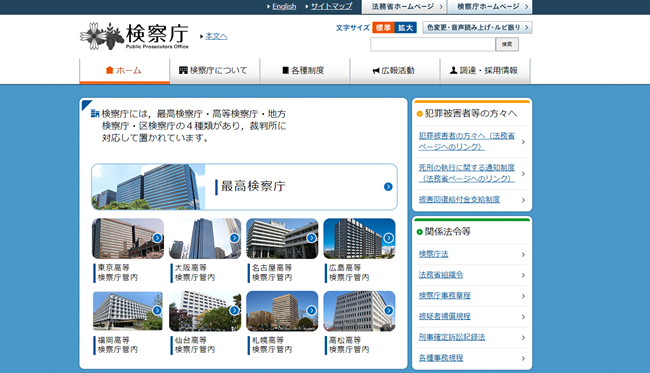Click chevron beside 検察庁事務章程
The height and width of the screenshot is (373, 650).
pos(523,296)
